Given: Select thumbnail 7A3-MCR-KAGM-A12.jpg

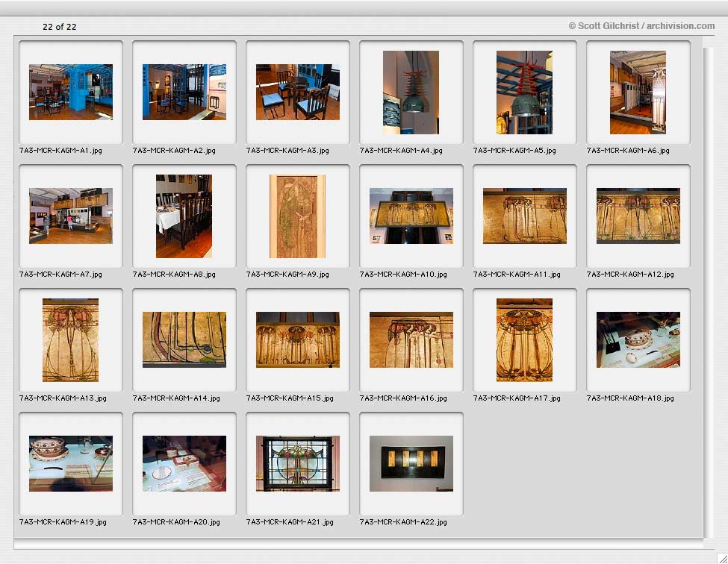Looking at the screenshot, I should pos(638,216).
